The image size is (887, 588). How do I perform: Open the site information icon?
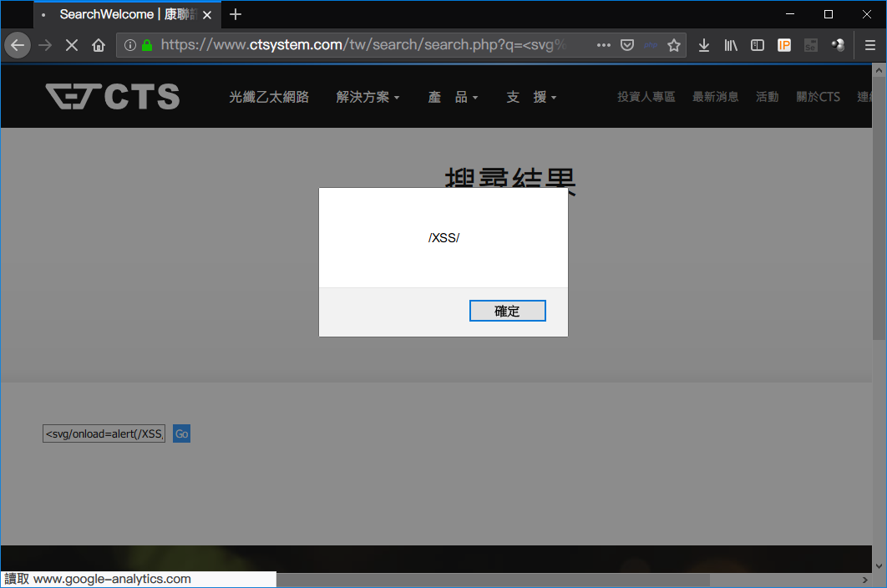click(130, 45)
